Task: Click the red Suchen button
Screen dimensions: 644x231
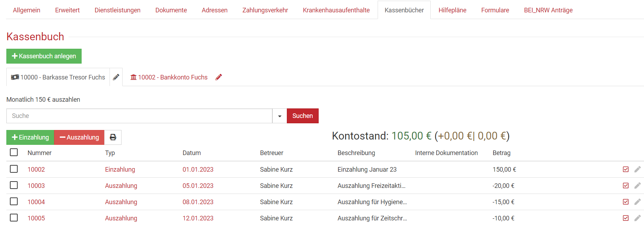Action: (x=302, y=116)
